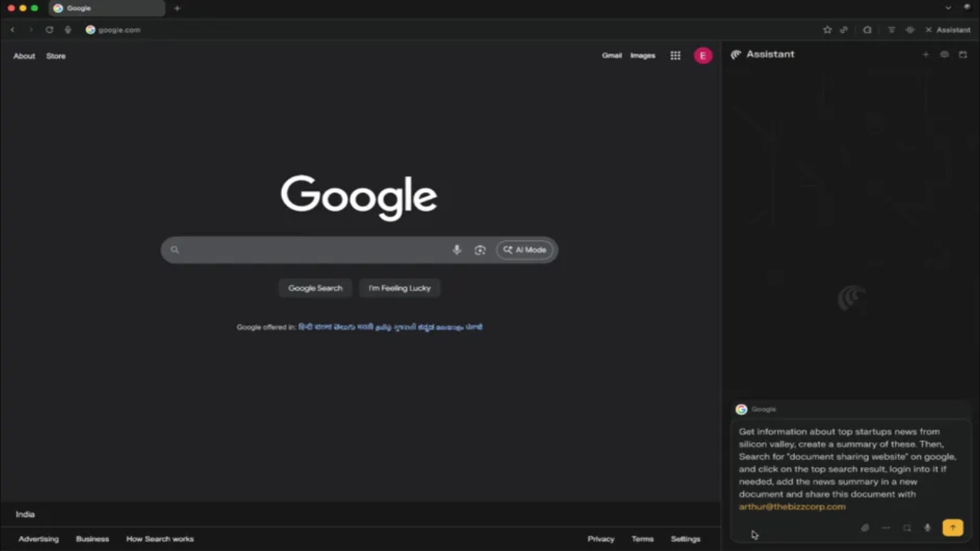This screenshot has width=980, height=551.
Task: Open the Google apps grid
Action: 675,55
